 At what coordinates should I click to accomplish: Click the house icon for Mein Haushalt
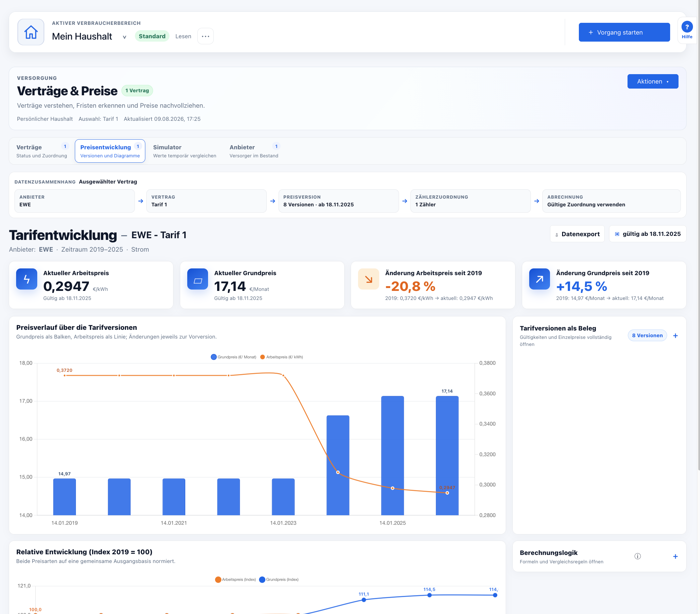31,32
